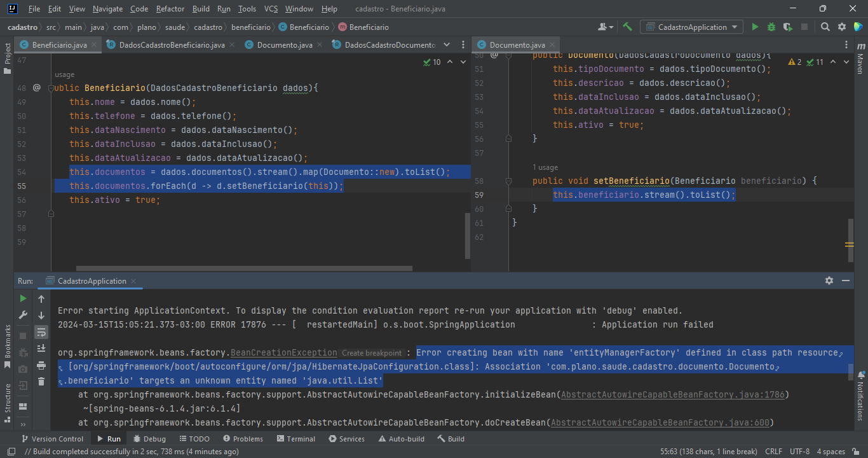
Task: Open Version Control tool window
Action: (52, 439)
